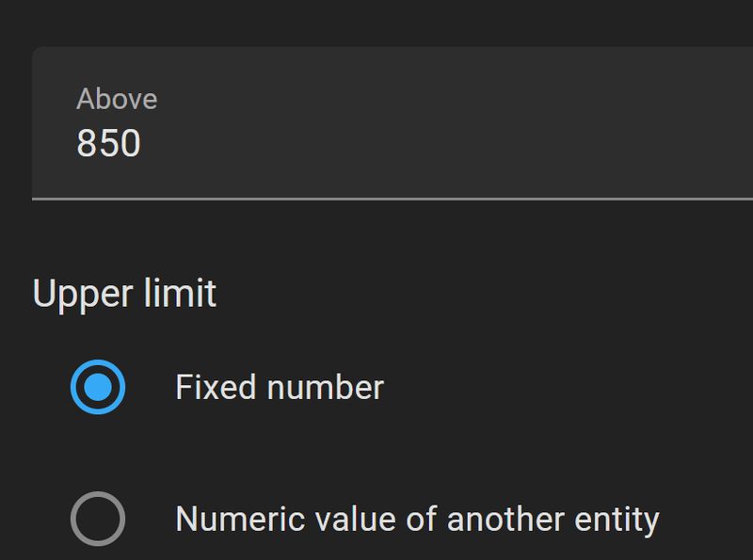Viewport: 753px width, 560px height.
Task: Switch upper limit to another entity's value
Action: tap(98, 519)
